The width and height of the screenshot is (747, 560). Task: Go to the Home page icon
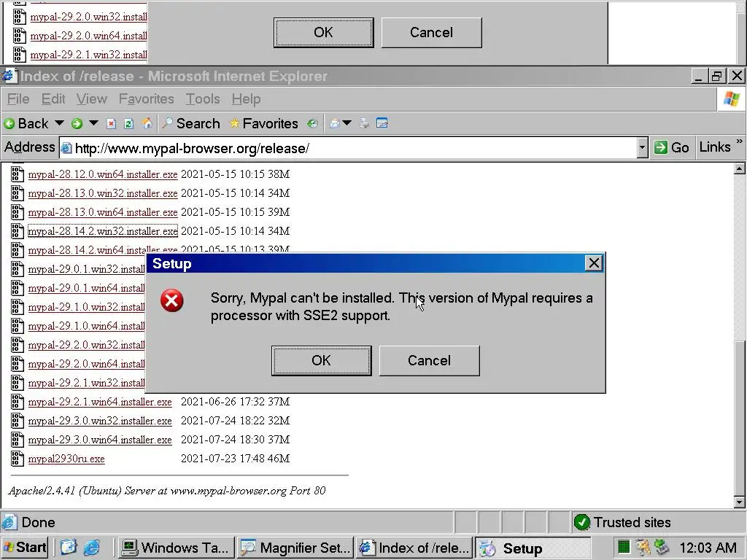(147, 124)
